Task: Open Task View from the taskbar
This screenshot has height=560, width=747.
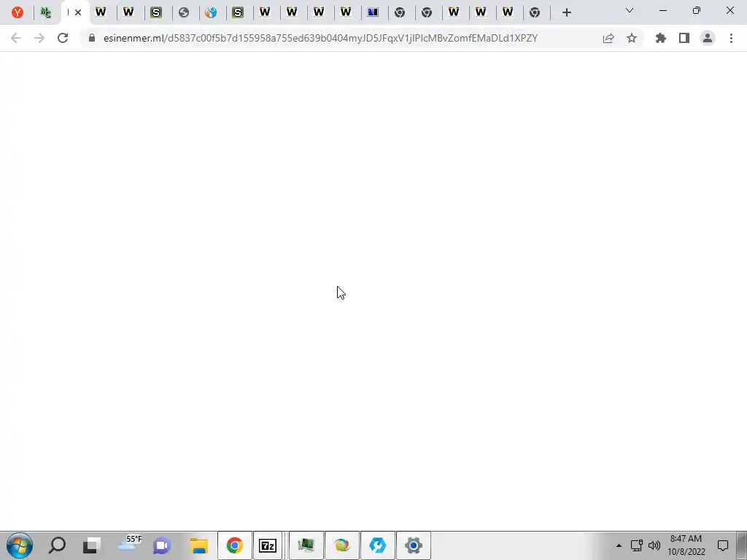Action: click(92, 545)
